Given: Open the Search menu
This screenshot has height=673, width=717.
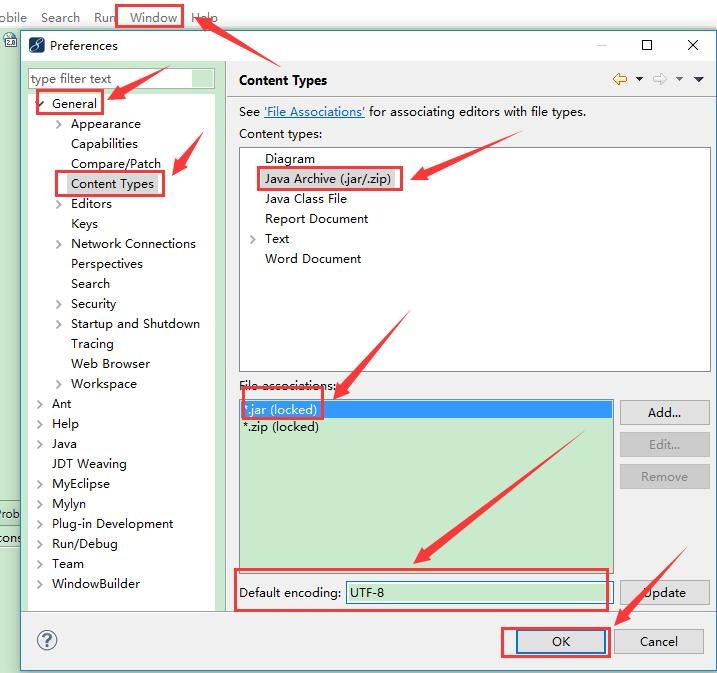Looking at the screenshot, I should [x=60, y=17].
